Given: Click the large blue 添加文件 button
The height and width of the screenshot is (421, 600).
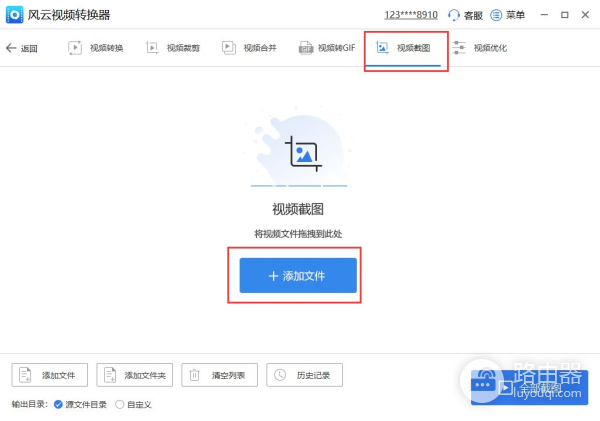Looking at the screenshot, I should (298, 276).
